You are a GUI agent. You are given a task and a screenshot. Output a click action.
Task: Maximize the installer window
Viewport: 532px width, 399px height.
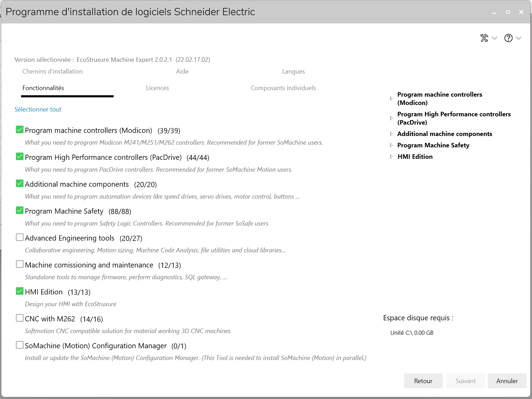tap(508, 12)
